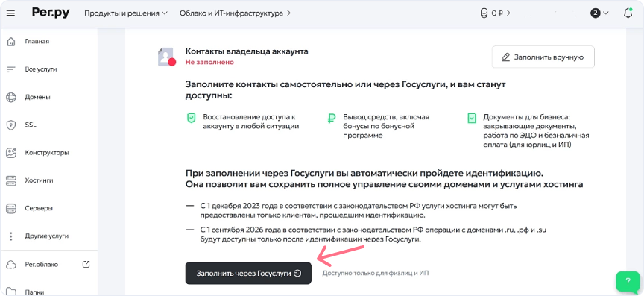Click the Хостинги icon

tap(11, 180)
